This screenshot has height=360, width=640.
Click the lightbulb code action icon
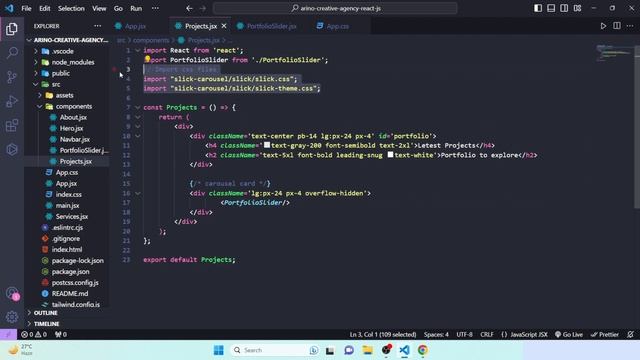tap(147, 59)
